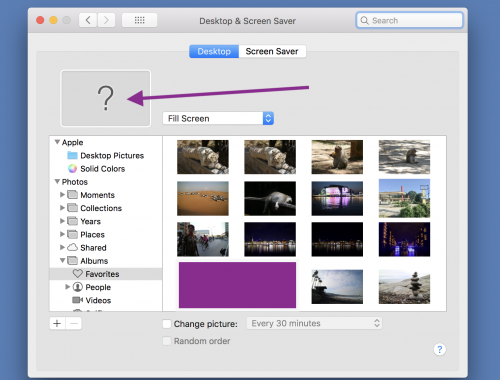Viewport: 500px width, 380px height.
Task: Go back with the left chevron button
Action: coord(88,20)
